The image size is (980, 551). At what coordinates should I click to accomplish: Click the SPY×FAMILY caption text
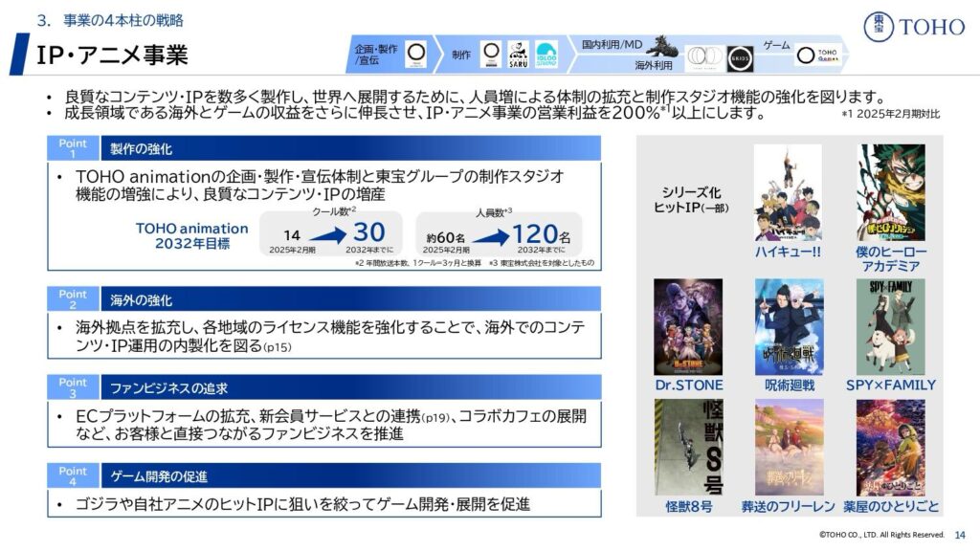[891, 385]
